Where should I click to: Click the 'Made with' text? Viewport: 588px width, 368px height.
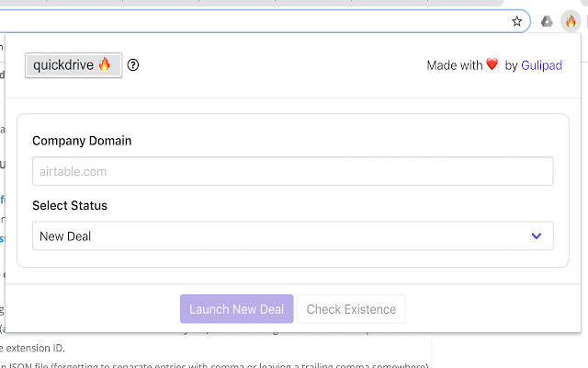[455, 65]
